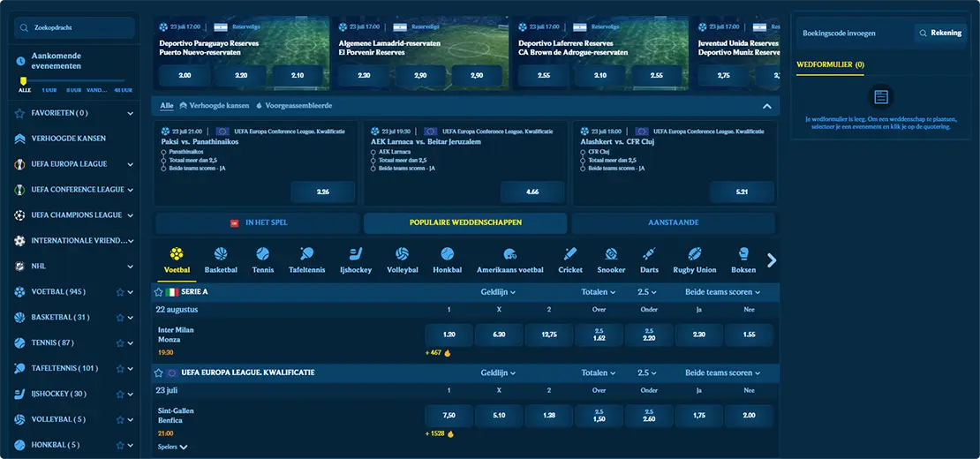Open the Boksen sport icon
Screen dimensions: 980x459
(743, 260)
